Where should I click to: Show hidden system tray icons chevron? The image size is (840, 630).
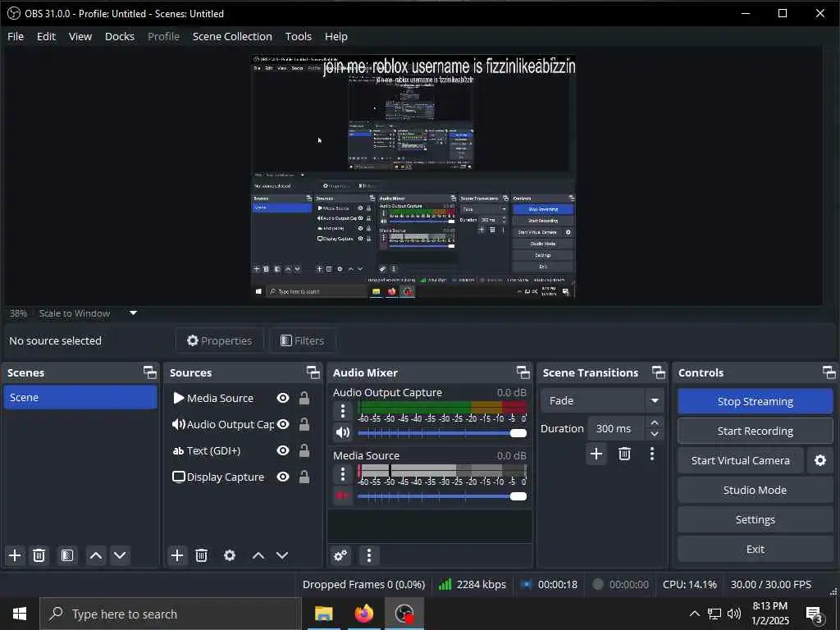coord(694,614)
